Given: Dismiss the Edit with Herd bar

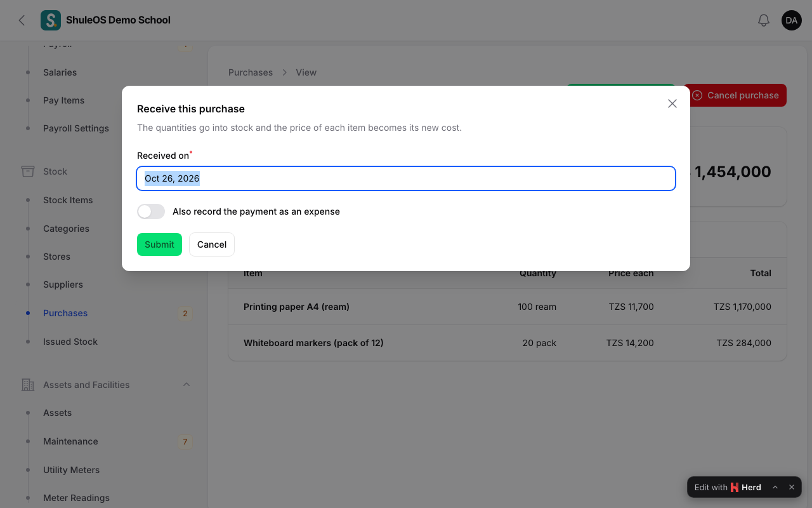Looking at the screenshot, I should (792, 488).
